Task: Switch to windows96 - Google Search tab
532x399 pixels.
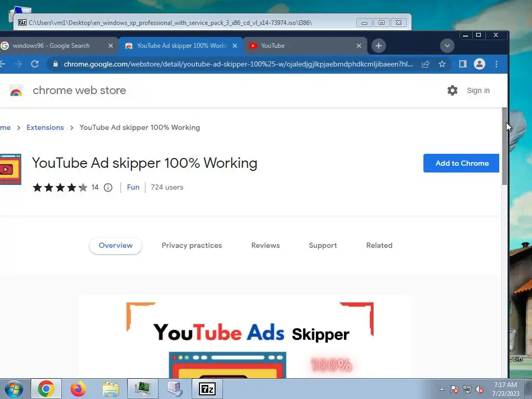Action: tap(58, 46)
